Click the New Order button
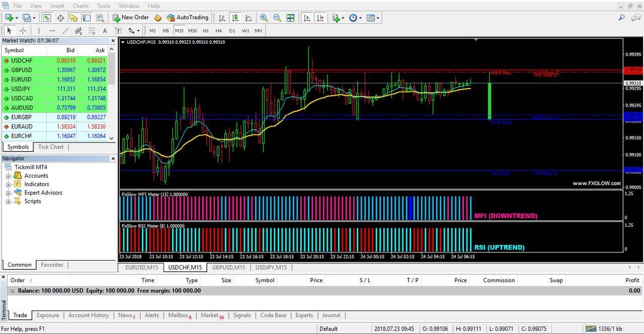Viewport: 644px width, 334px height. (x=130, y=18)
